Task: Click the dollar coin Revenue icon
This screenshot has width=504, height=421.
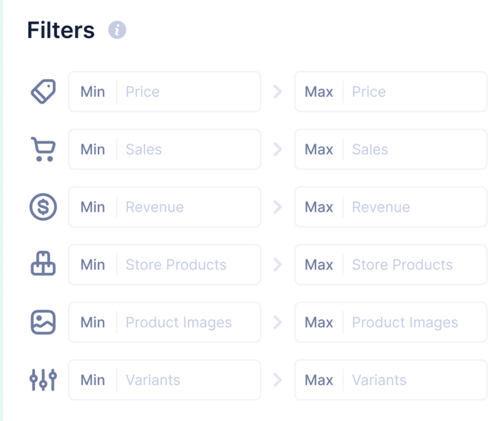Action: (43, 207)
